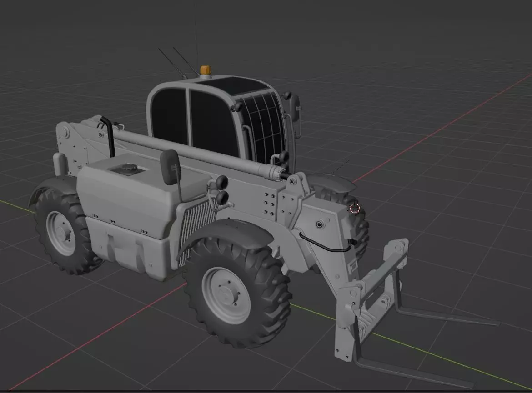
Task: Click the 3D cursor near the boom head
Action: pyautogui.click(x=354, y=209)
